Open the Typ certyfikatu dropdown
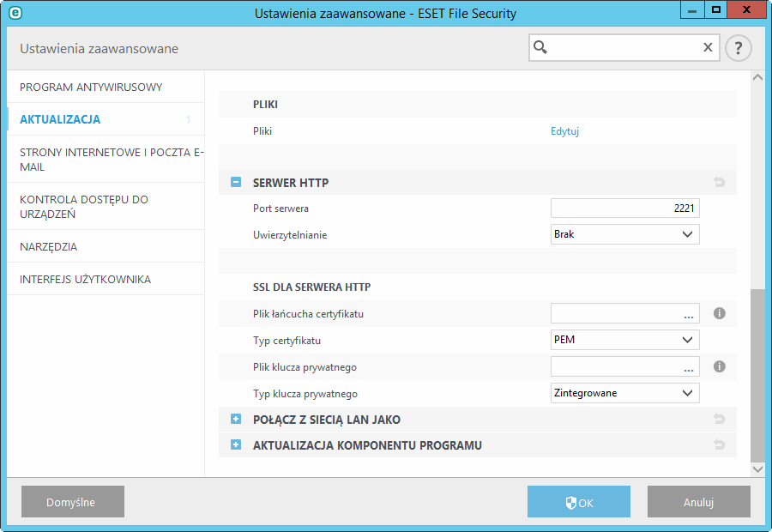The image size is (772, 532). pos(624,340)
